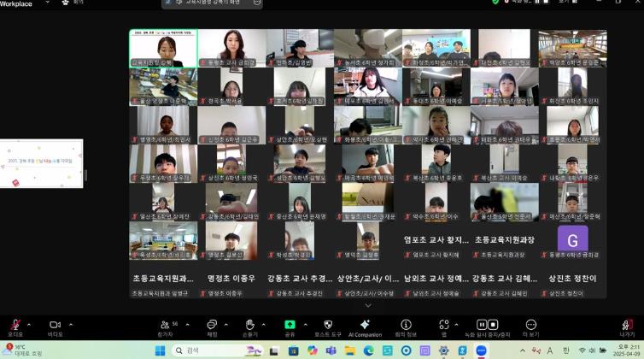Open AI Companion
The height and width of the screenshot is (359, 644).
[365, 326]
